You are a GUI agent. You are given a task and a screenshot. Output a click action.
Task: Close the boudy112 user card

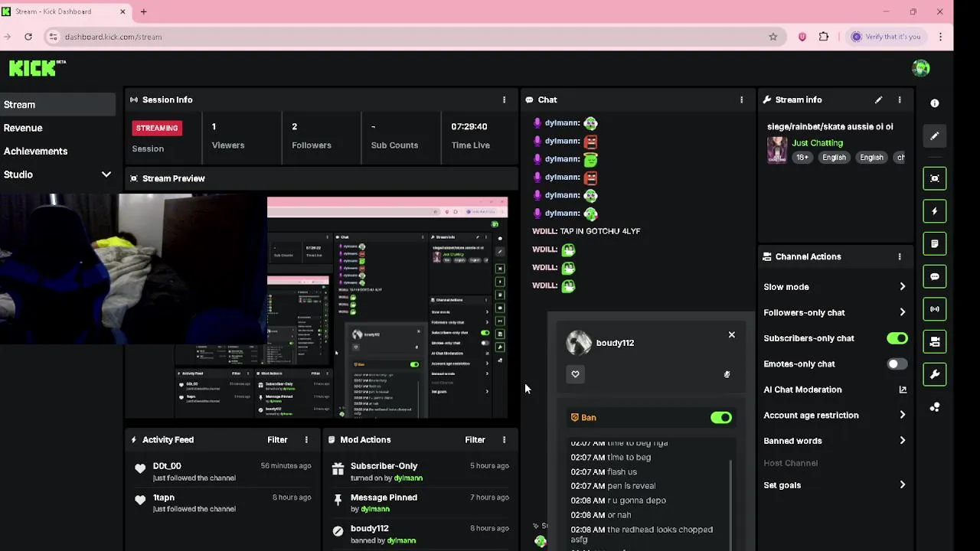click(731, 334)
